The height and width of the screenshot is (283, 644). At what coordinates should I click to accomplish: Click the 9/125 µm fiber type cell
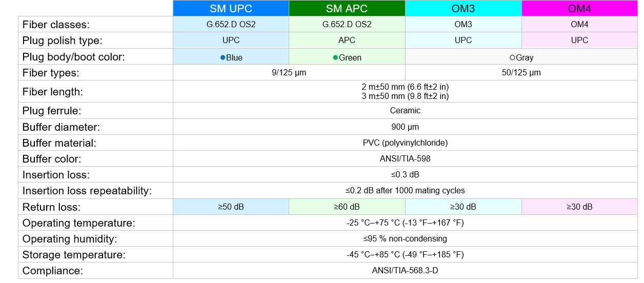289,73
